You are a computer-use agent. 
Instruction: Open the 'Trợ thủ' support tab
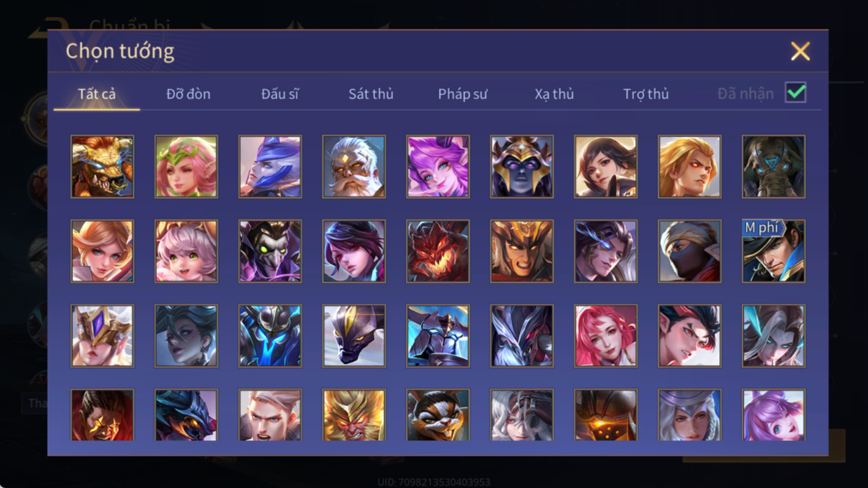click(x=646, y=94)
